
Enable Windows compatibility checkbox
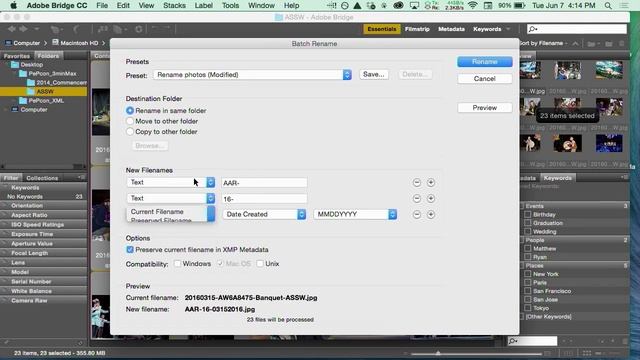coord(177,264)
